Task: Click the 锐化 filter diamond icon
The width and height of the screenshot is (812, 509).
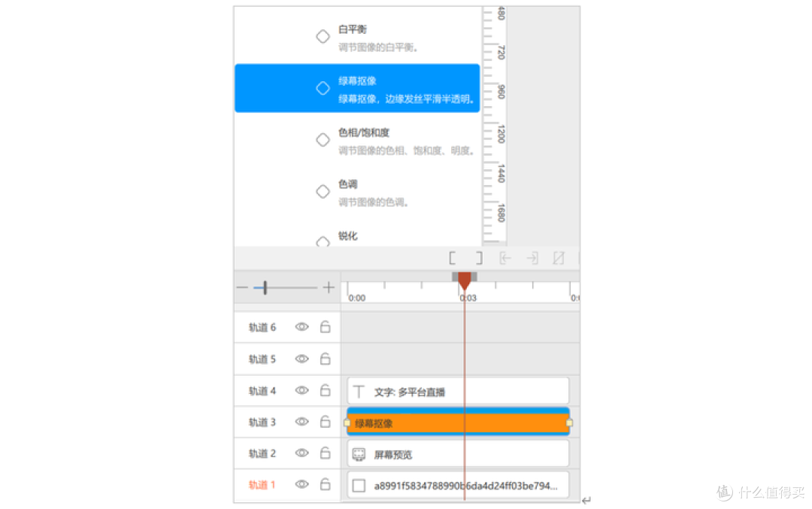Action: click(323, 241)
